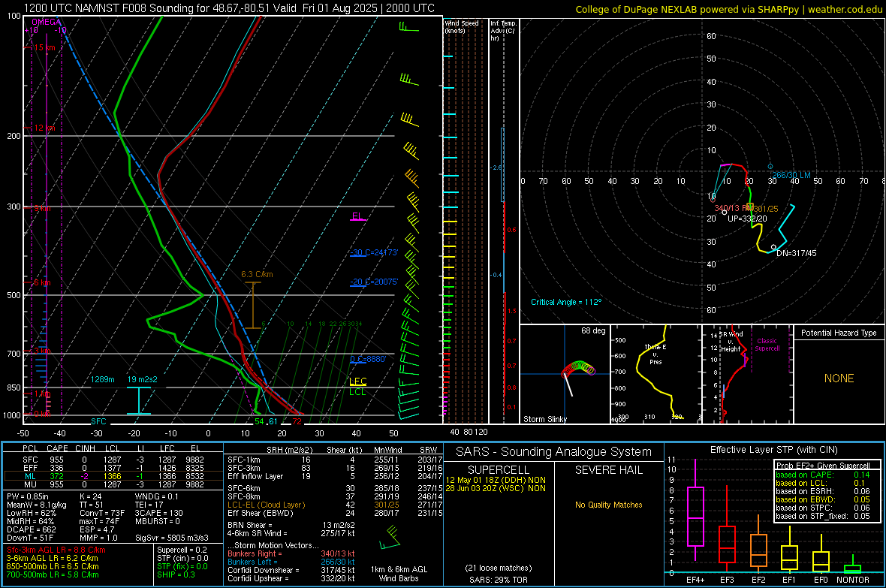Select the EFF parcel row
This screenshot has width=886, height=588.
[x=113, y=468]
